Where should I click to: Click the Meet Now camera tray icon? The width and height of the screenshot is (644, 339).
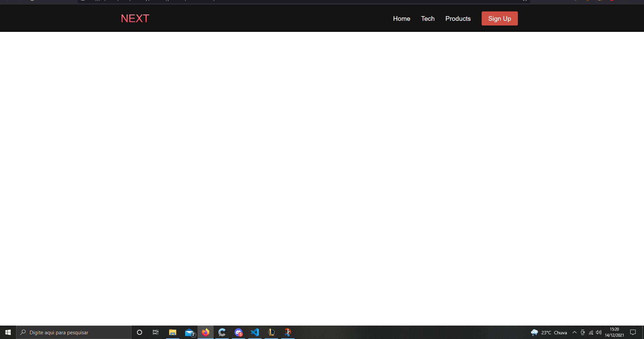[x=583, y=332]
